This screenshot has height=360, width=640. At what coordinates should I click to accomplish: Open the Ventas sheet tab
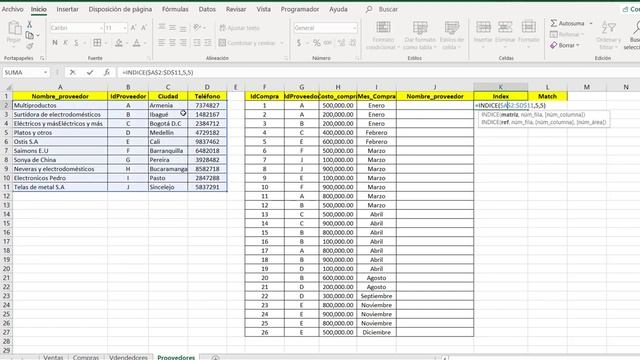tap(53, 357)
